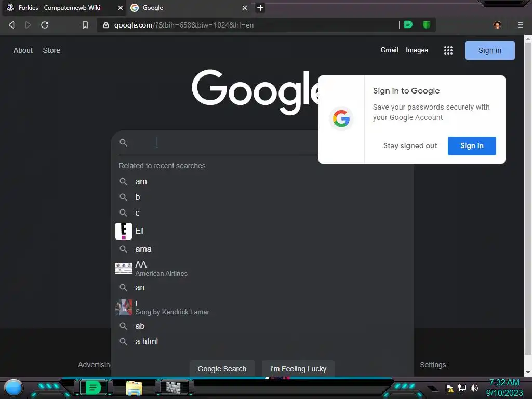Choose Stay signed out
The image size is (532, 399).
[410, 146]
